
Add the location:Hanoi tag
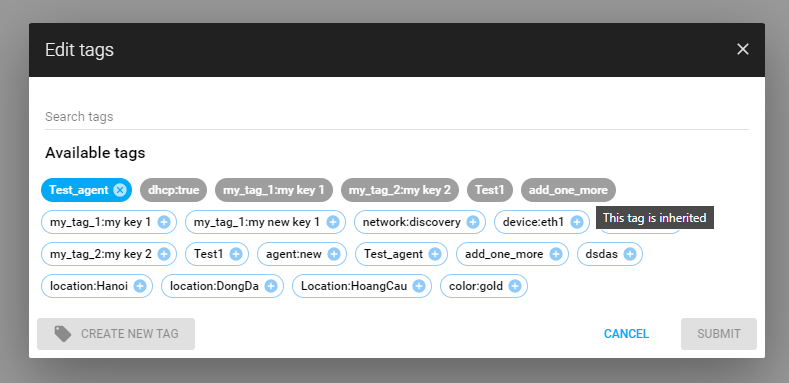click(x=140, y=286)
